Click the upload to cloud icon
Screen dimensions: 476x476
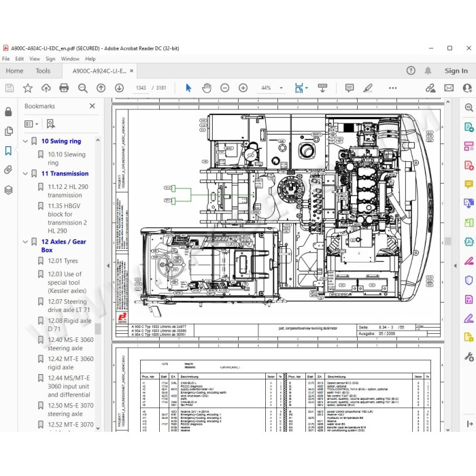[46, 88]
